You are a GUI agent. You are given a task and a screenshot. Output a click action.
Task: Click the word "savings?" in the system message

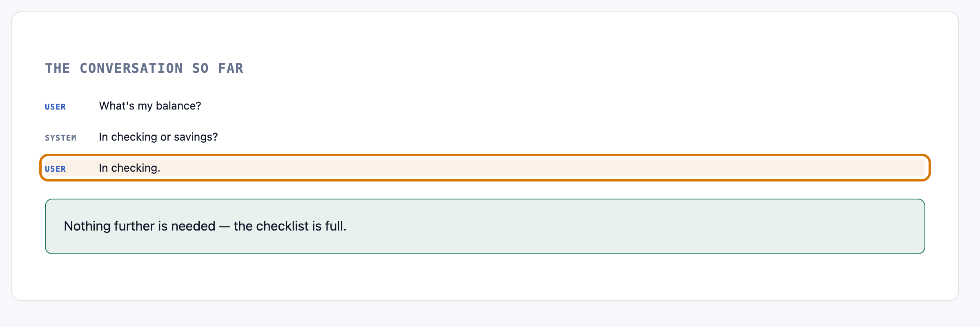(196, 137)
